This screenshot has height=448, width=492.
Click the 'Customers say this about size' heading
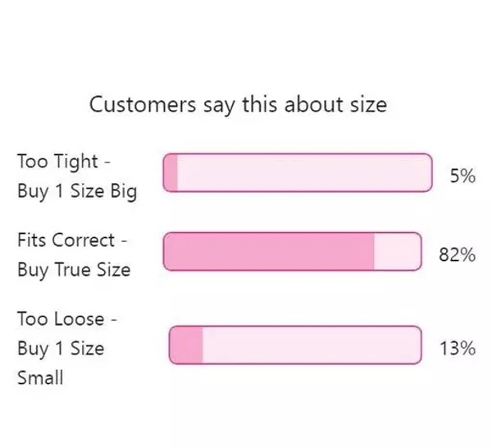(x=238, y=105)
